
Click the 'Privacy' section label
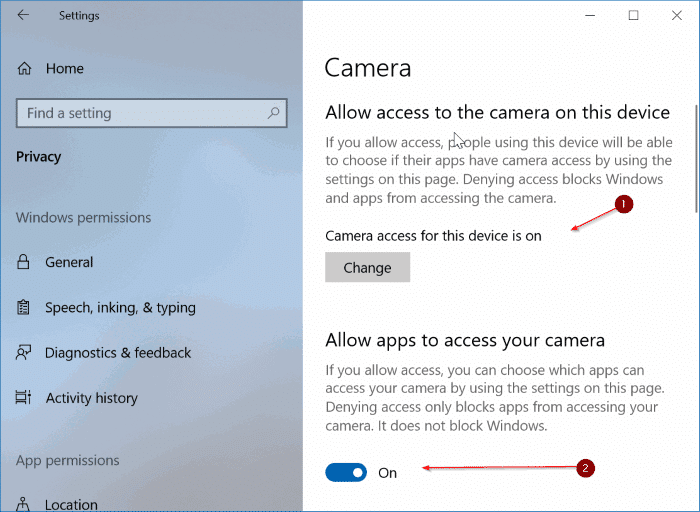coord(38,157)
